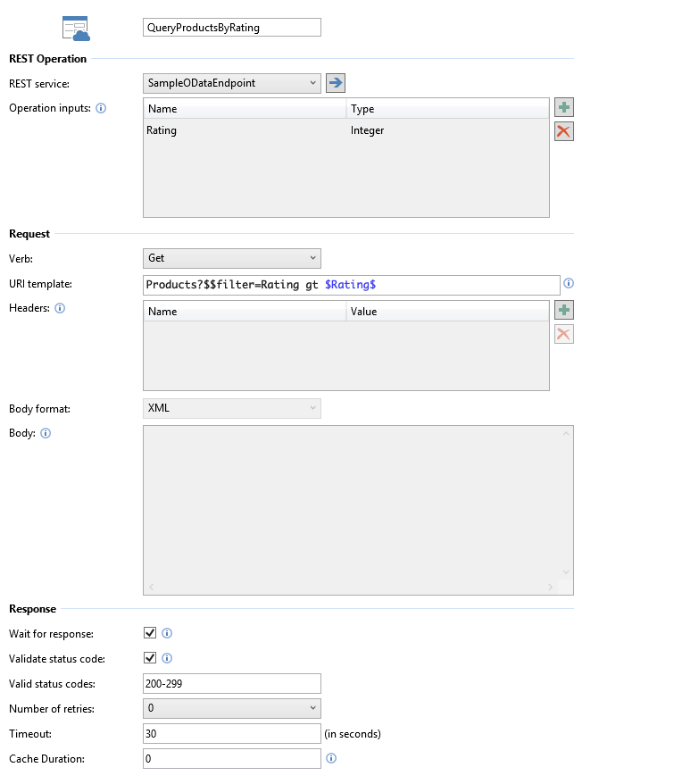Viewport: 682px width, 784px height.
Task: Delete the Rating input using red X icon
Action: tap(564, 130)
